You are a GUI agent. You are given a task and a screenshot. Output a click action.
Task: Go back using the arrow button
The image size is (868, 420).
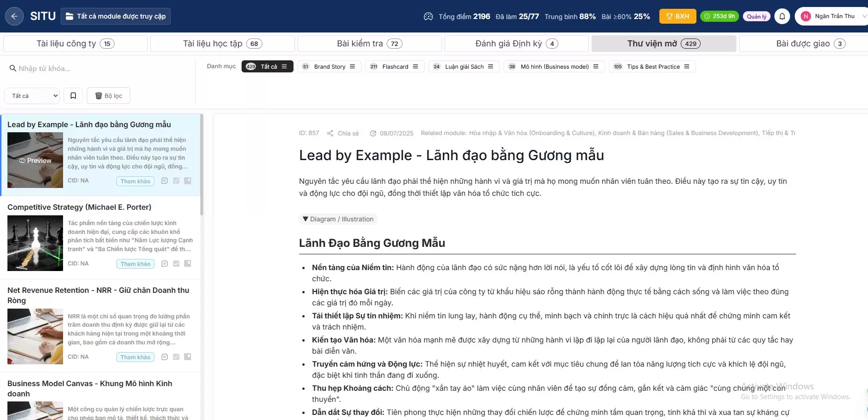pyautogui.click(x=14, y=16)
